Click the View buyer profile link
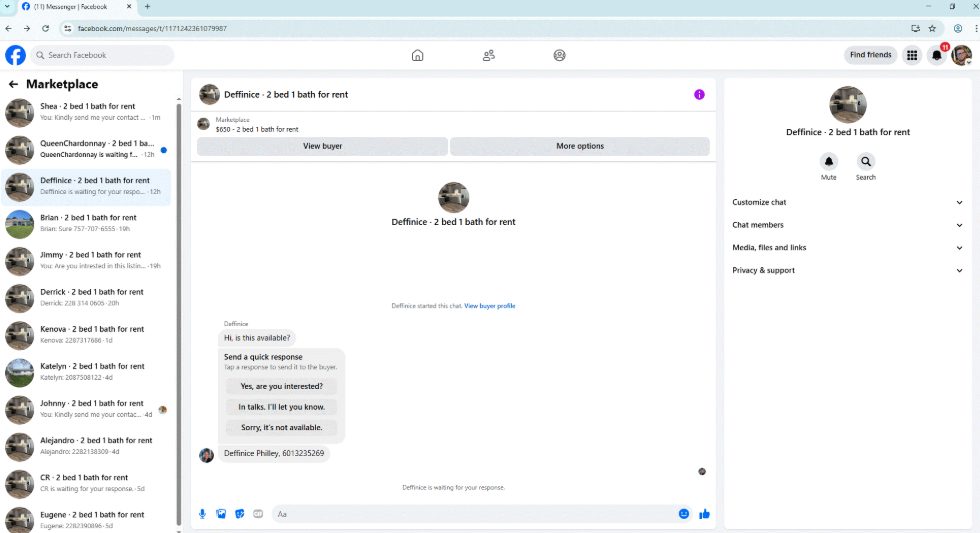 (x=489, y=306)
